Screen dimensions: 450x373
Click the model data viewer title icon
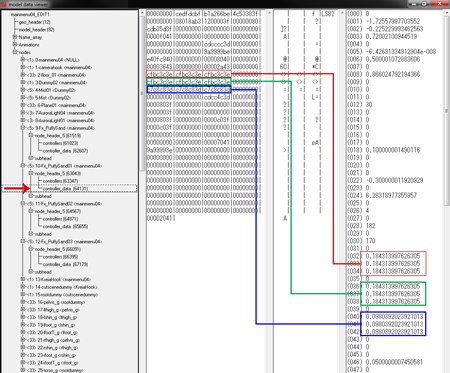click(4, 4)
